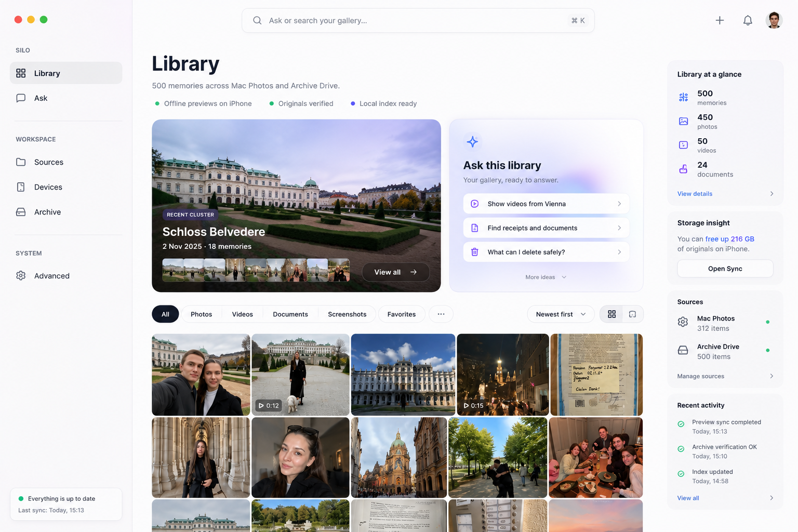This screenshot has width=798, height=532.
Task: Open the more filters ellipsis menu
Action: 441,314
